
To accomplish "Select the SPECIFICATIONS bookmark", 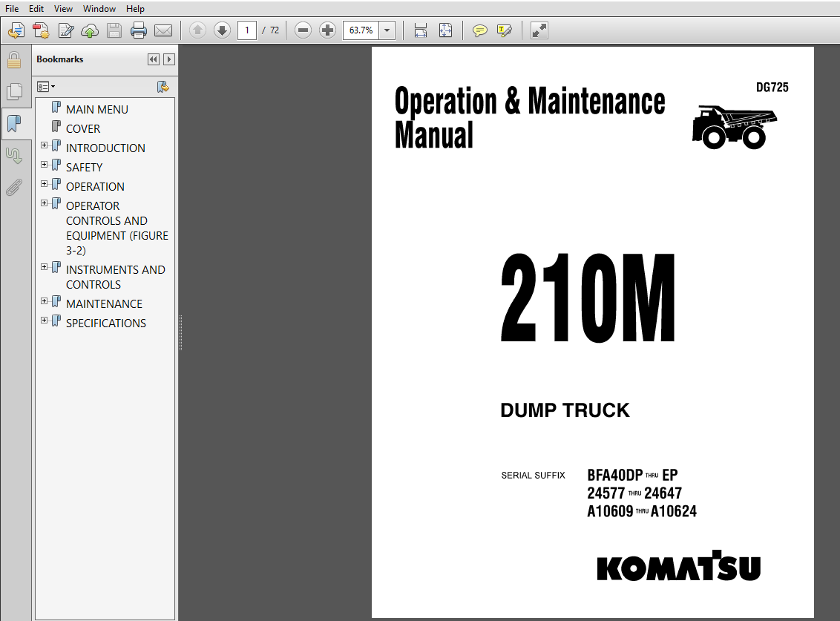I will click(106, 323).
